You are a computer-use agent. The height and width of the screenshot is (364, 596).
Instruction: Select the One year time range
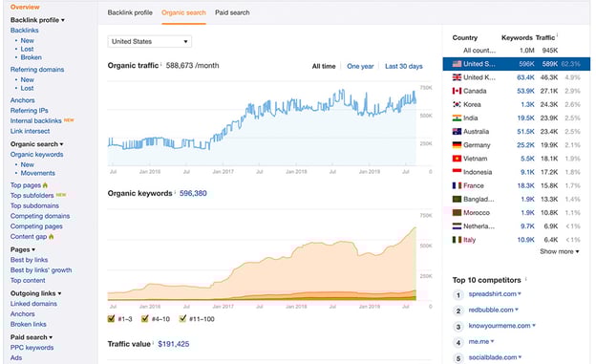(x=360, y=66)
